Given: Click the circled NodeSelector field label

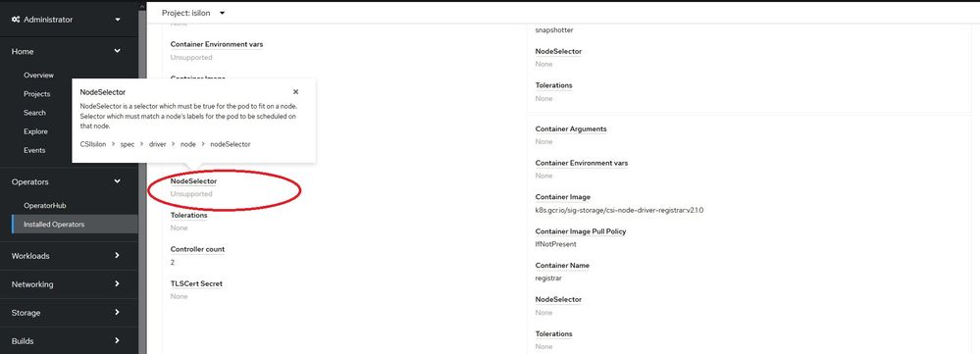Looking at the screenshot, I should 194,181.
